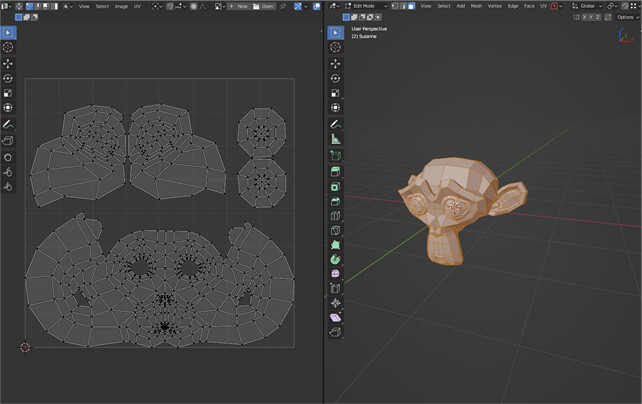This screenshot has width=642, height=404.
Task: Toggle Z axis mirror in 3D viewport
Action: coord(598,17)
